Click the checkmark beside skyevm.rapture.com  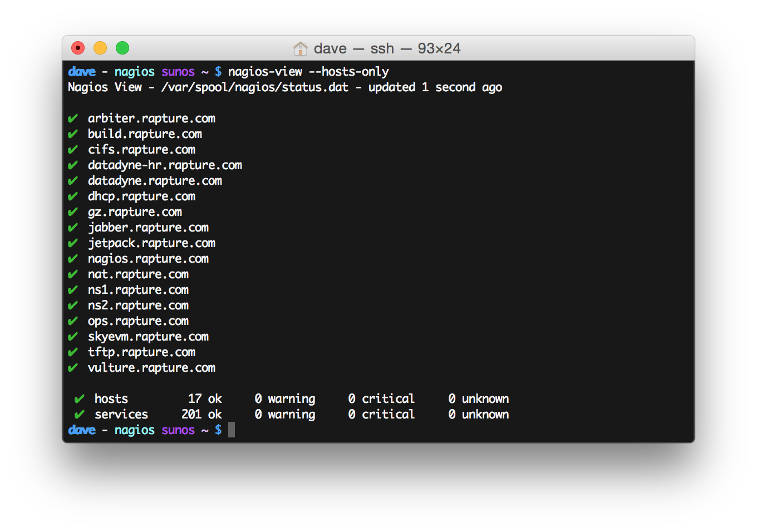73,337
